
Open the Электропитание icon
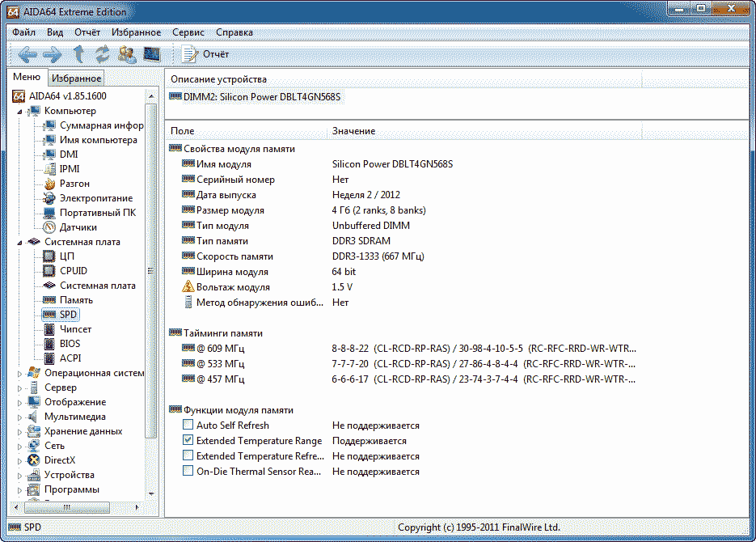click(x=49, y=198)
